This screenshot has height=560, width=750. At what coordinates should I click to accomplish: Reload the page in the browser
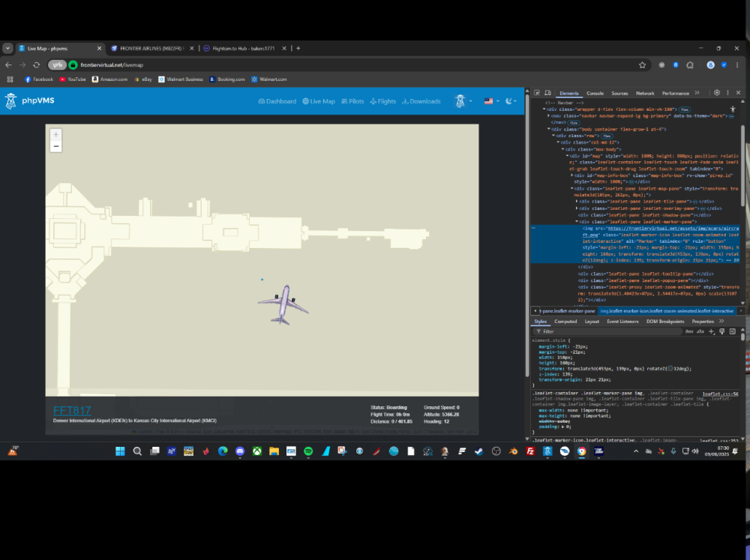36,65
